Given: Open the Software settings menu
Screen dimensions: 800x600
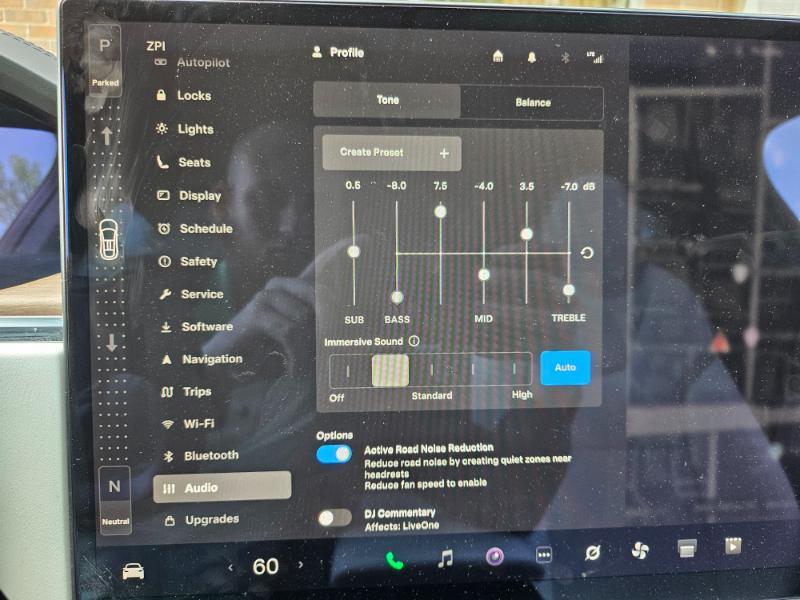Looking at the screenshot, I should pos(206,327).
